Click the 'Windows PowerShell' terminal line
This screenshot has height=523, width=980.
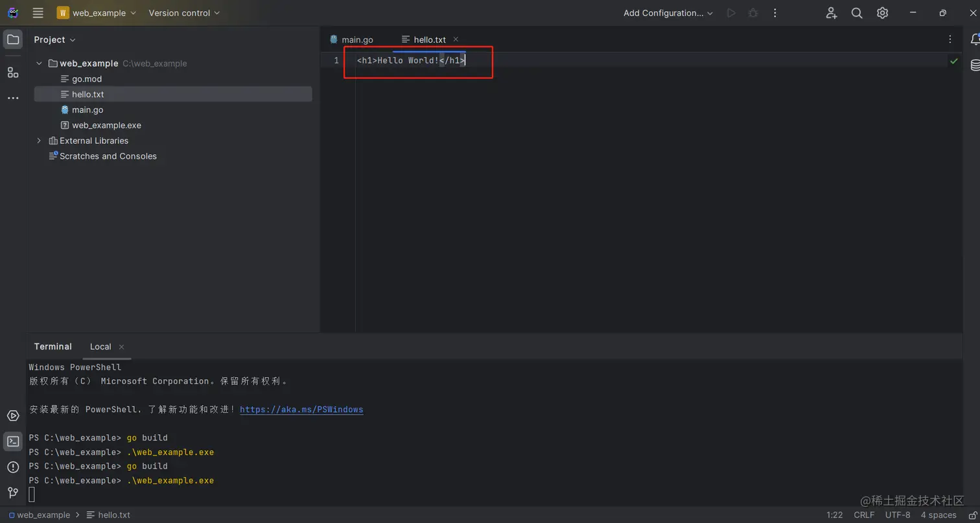point(75,367)
